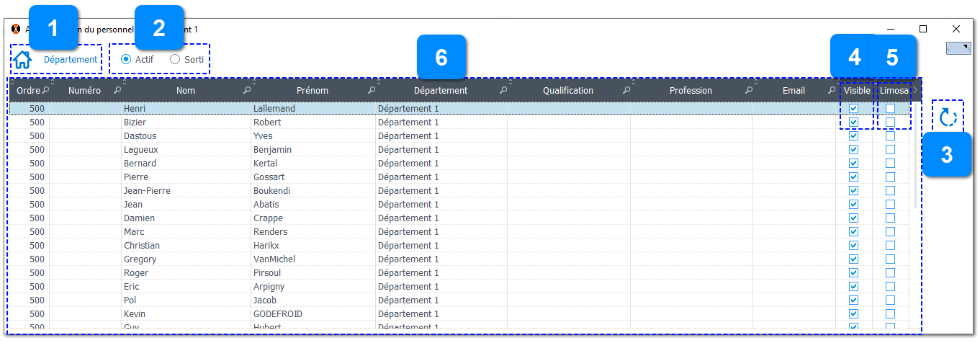The image size is (980, 343).
Task: Click the search icon in the Ordre column
Action: (45, 91)
